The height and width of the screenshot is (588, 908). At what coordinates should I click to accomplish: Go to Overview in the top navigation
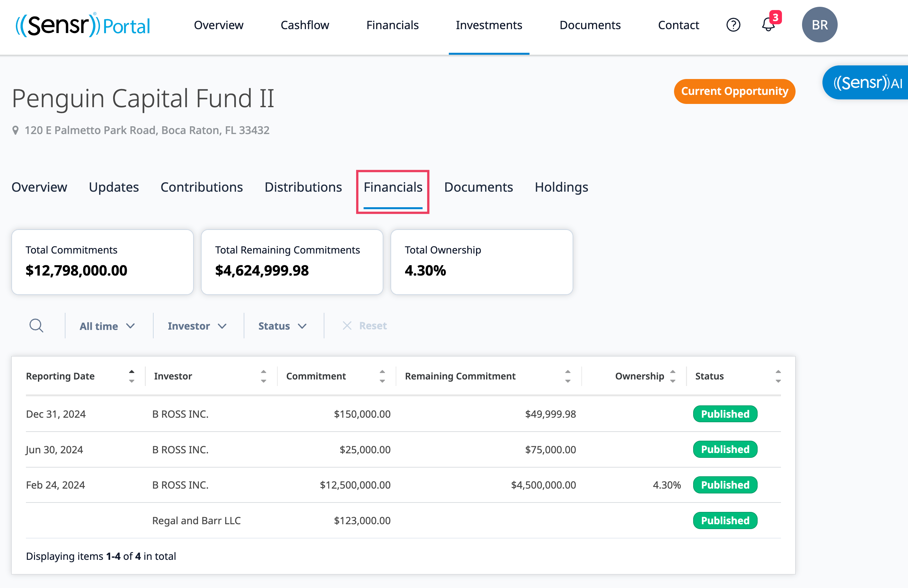219,25
